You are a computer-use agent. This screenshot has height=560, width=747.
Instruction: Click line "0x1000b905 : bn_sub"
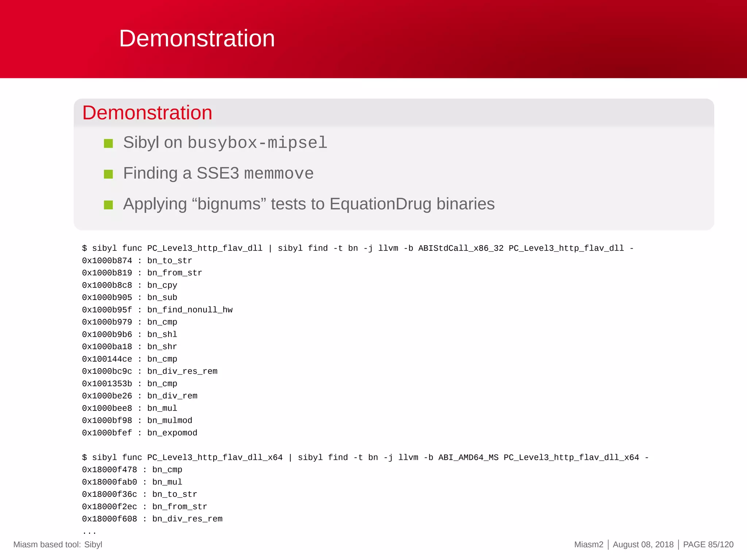tap(129, 297)
